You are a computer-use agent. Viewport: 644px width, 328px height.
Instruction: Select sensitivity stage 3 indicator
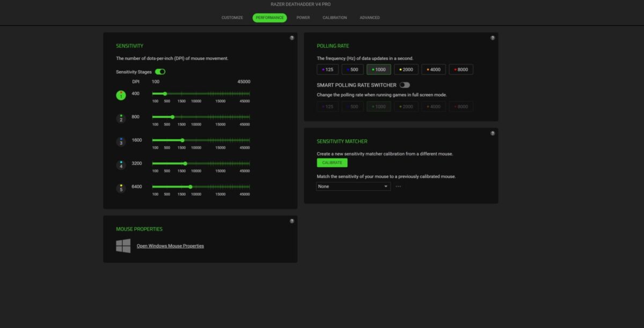pos(121,141)
